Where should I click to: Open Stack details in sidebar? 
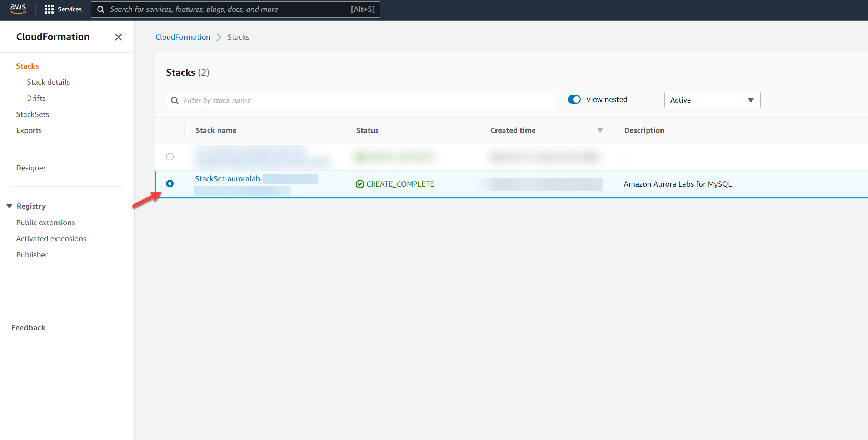click(48, 82)
